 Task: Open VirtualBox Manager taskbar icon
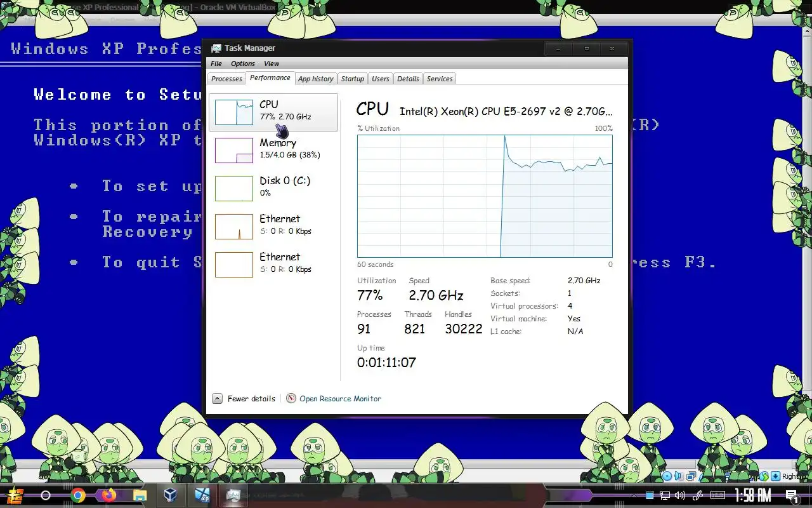pyautogui.click(x=171, y=495)
